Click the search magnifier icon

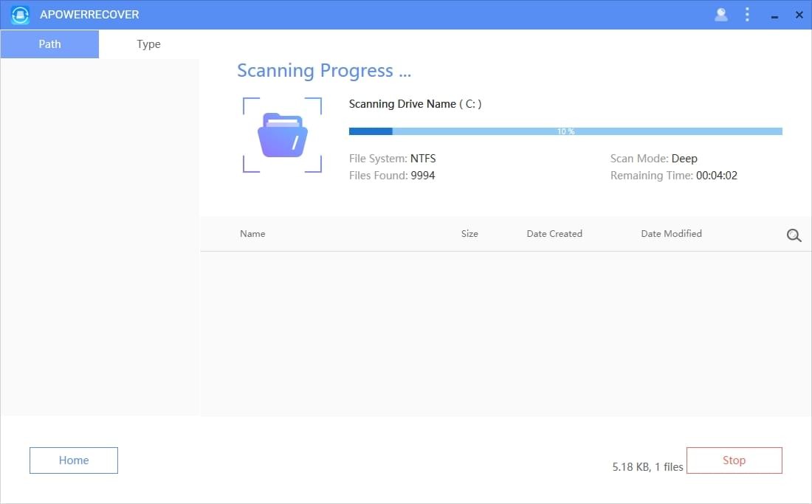tap(794, 235)
